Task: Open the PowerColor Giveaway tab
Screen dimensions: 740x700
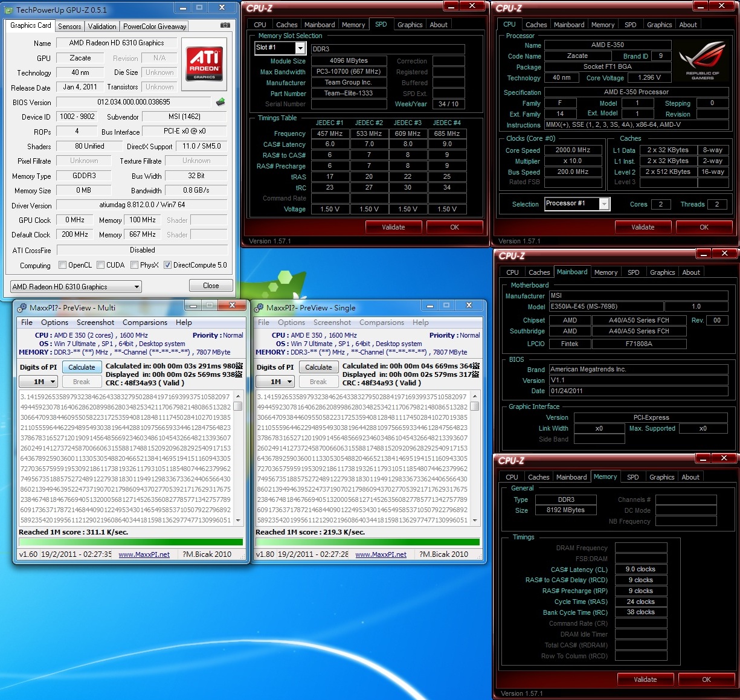Action: pos(155,27)
